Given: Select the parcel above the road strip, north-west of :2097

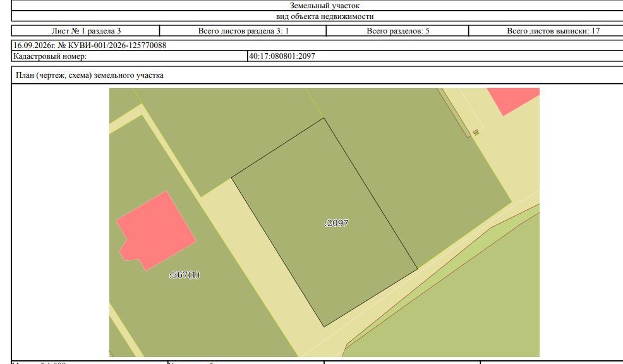Looking at the screenshot, I should point(222,135).
